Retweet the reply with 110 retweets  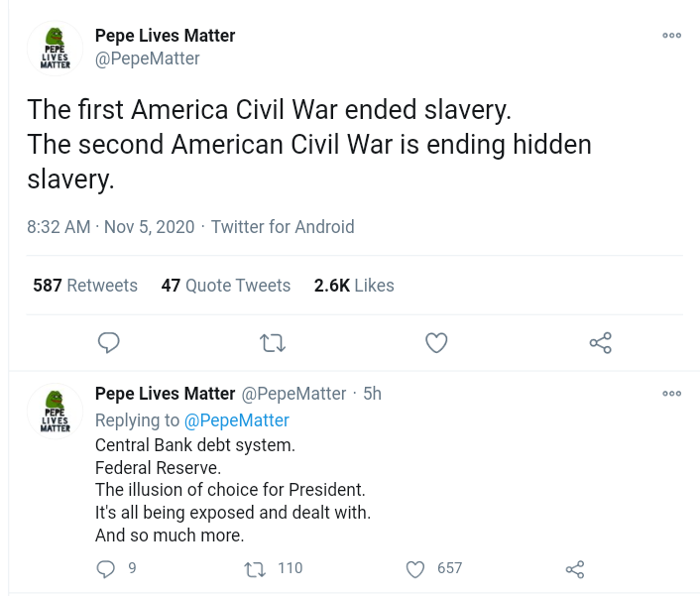coord(254,568)
